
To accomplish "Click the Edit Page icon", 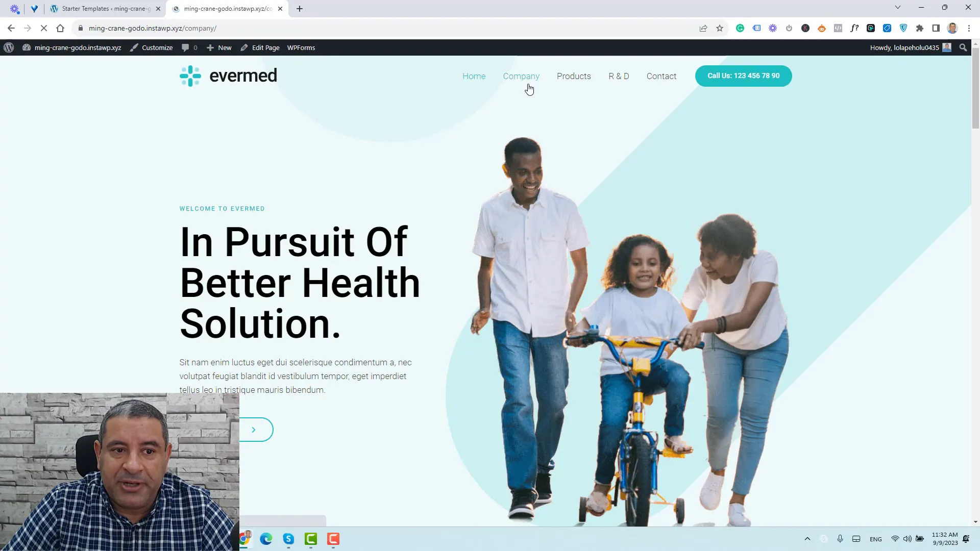I will [x=265, y=47].
